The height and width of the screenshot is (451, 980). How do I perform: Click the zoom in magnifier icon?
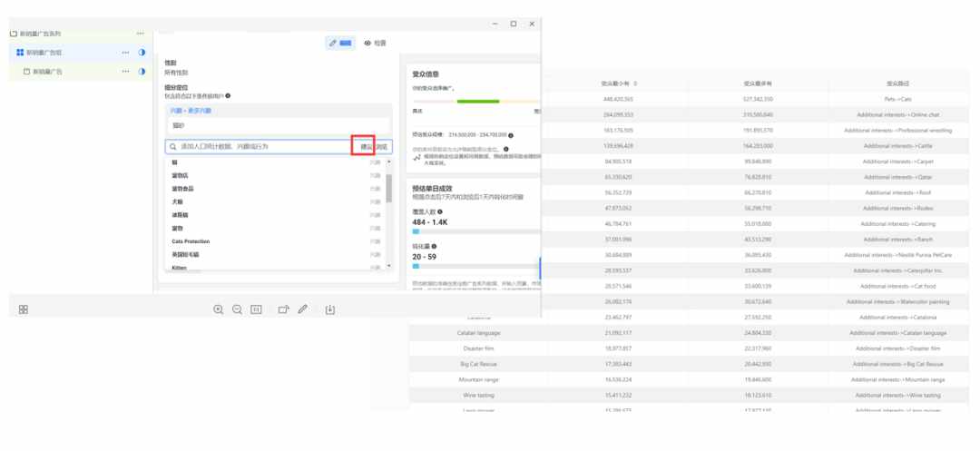[x=218, y=309]
